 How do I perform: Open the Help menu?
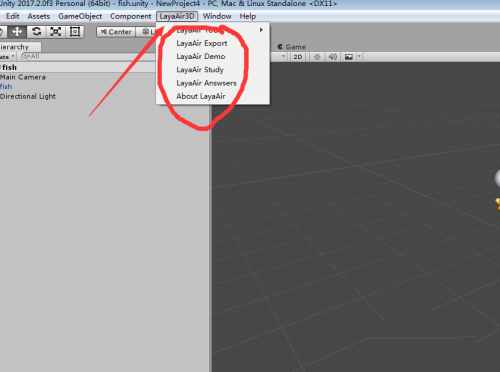tap(248, 16)
